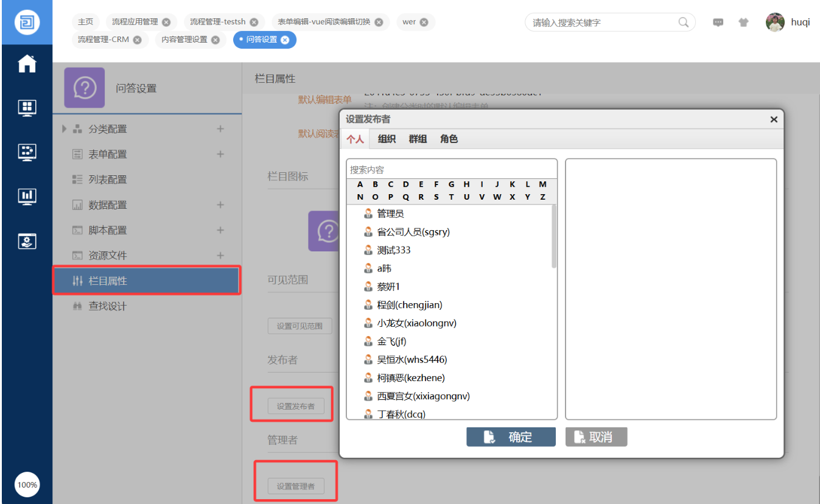The image size is (820, 504).
Task: Click plus expander next to 数据配置
Action: click(x=220, y=205)
